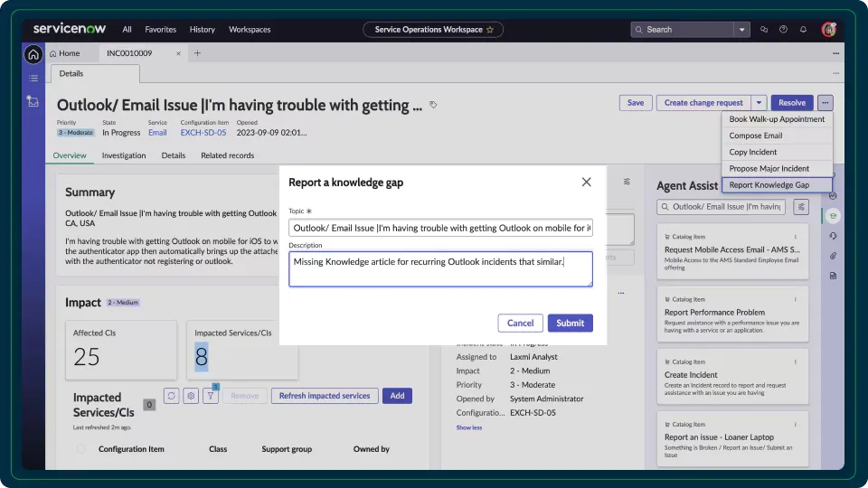Tick the select-all checkbox near Configuration Item
The width and height of the screenshot is (868, 488).
(81, 449)
